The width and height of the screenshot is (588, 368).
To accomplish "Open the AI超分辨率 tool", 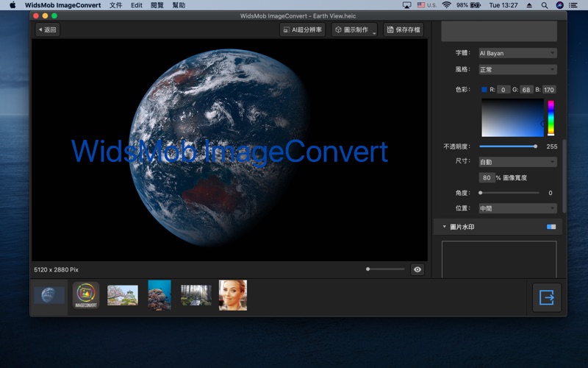I will coord(302,29).
